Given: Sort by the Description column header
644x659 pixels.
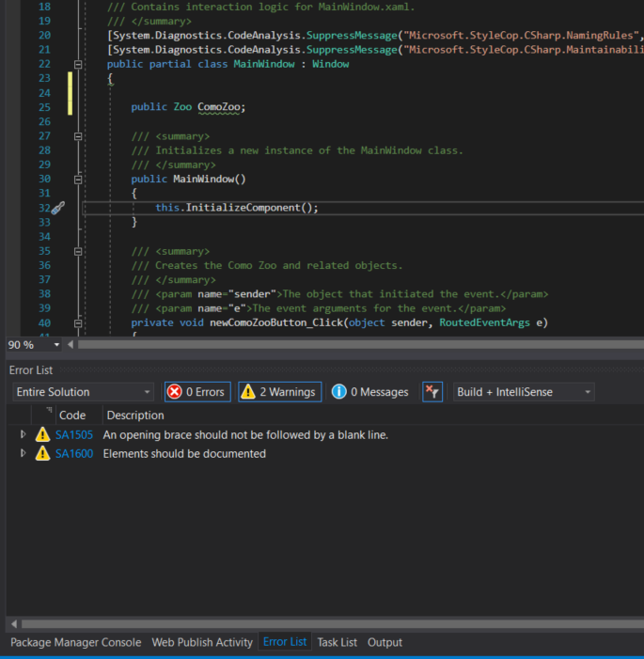Looking at the screenshot, I should [135, 416].
